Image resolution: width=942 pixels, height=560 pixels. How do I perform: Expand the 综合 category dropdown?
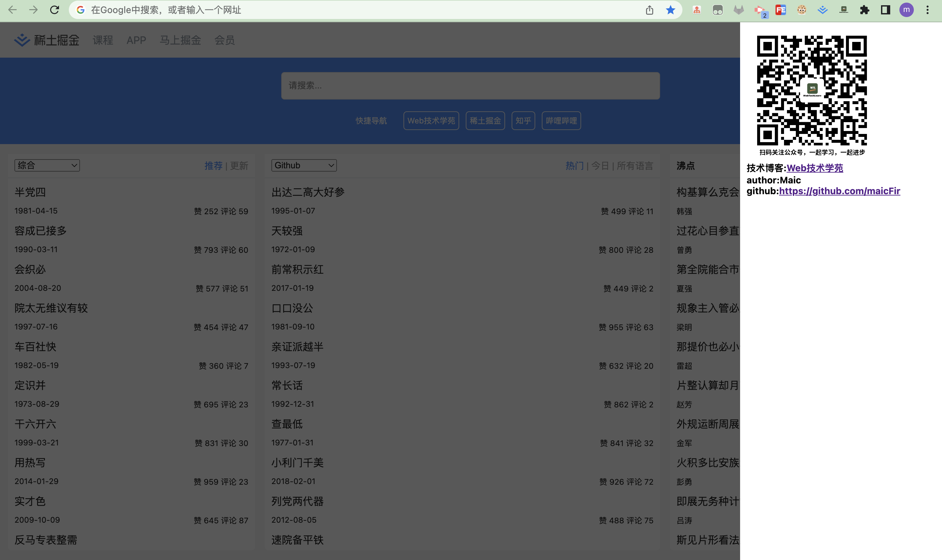tap(47, 165)
